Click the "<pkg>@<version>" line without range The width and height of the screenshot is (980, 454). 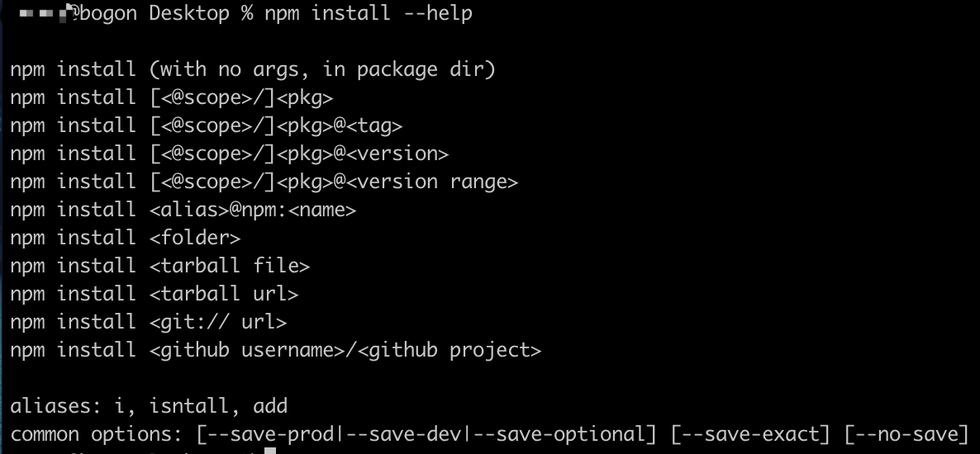pos(230,154)
